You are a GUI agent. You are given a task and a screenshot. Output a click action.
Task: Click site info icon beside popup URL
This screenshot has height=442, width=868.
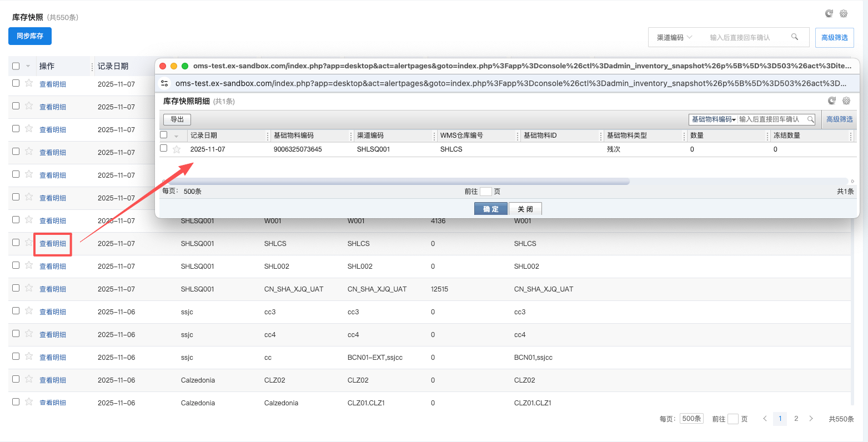click(164, 83)
